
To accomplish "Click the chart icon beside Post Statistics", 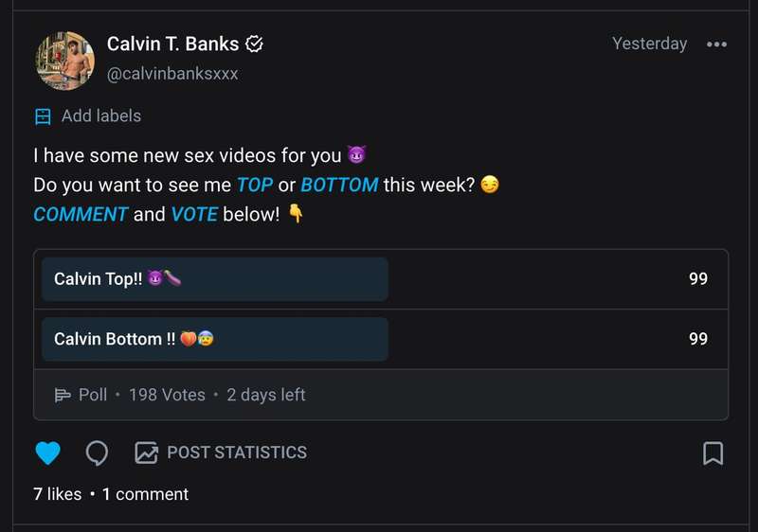I will coord(146,452).
